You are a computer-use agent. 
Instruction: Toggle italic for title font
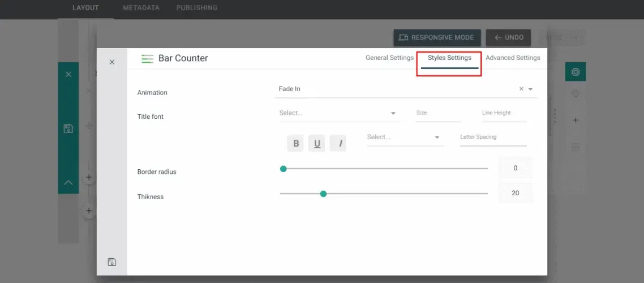(338, 143)
